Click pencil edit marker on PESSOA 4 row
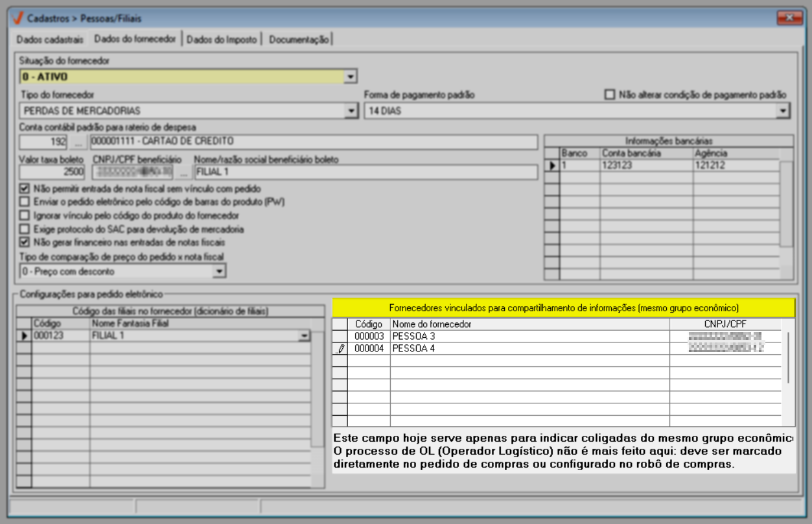Screen dimensions: 812x524 [x=340, y=348]
